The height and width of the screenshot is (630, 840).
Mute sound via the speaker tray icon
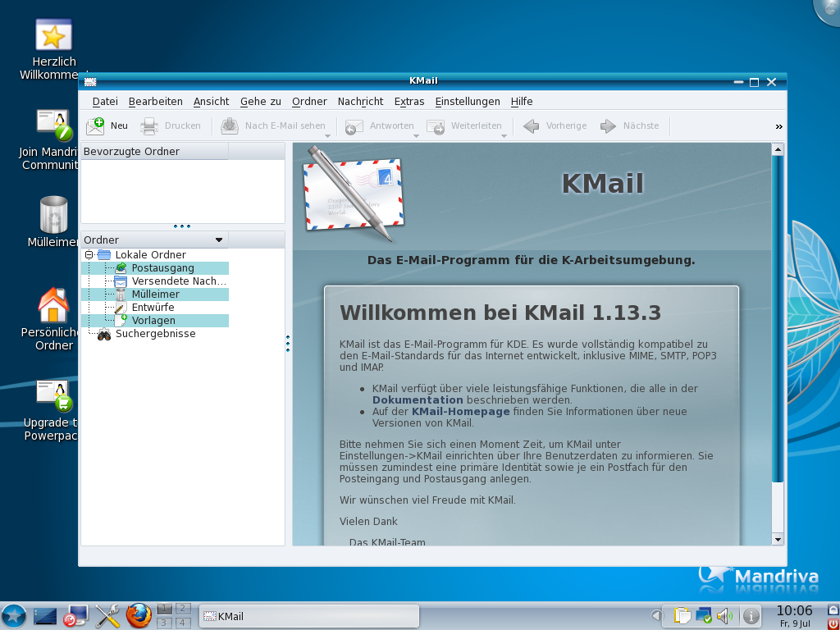pos(725,615)
